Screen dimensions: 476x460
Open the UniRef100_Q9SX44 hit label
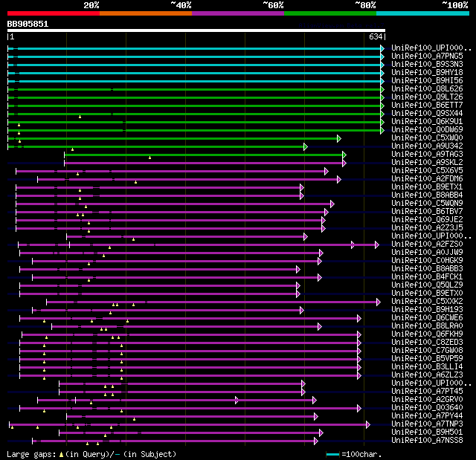[x=427, y=114]
